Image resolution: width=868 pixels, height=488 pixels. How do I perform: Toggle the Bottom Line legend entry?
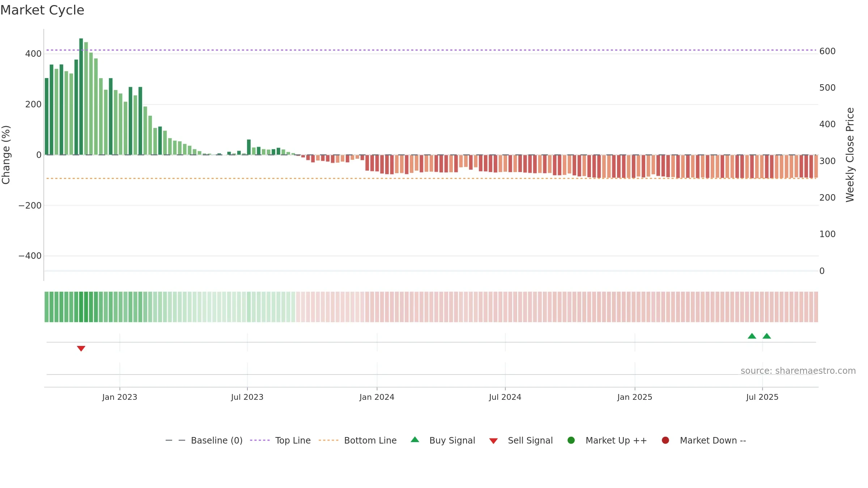(x=358, y=440)
